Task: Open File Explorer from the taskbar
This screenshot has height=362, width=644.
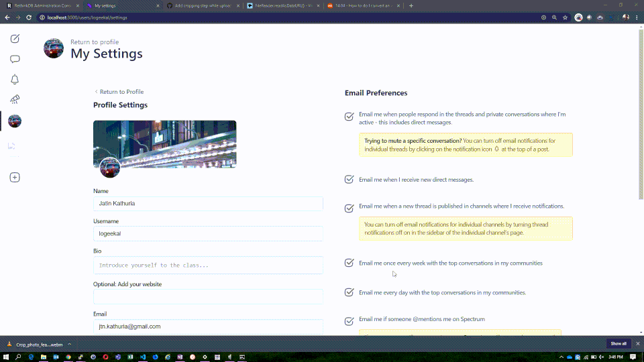Action: [43, 357]
